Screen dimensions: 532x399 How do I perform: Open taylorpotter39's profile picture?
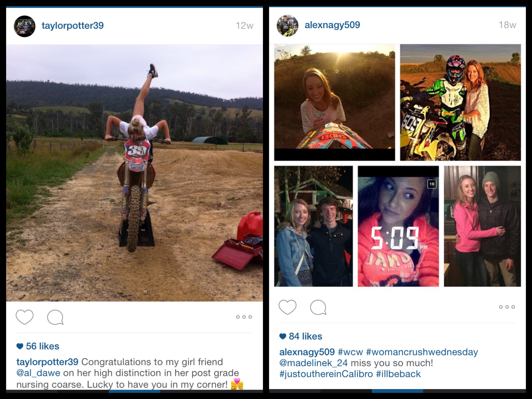25,26
